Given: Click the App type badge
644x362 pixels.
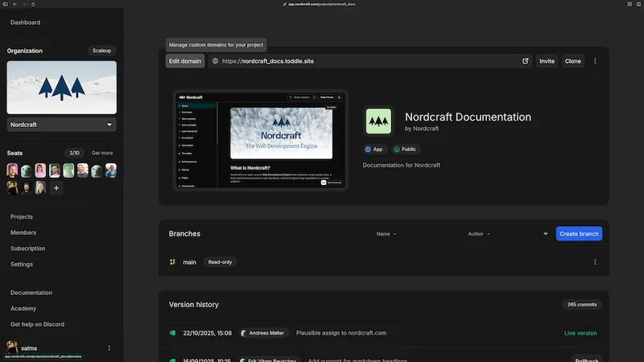Looking at the screenshot, I should (374, 150).
